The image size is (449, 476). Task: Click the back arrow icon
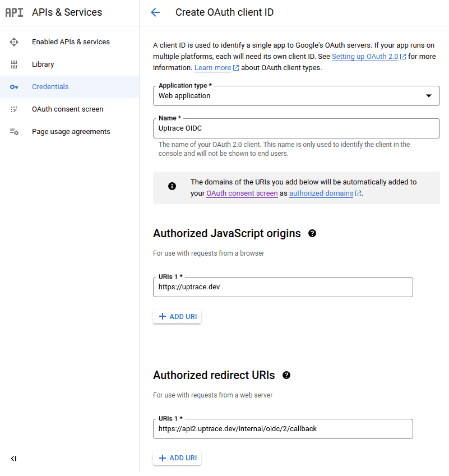click(155, 12)
